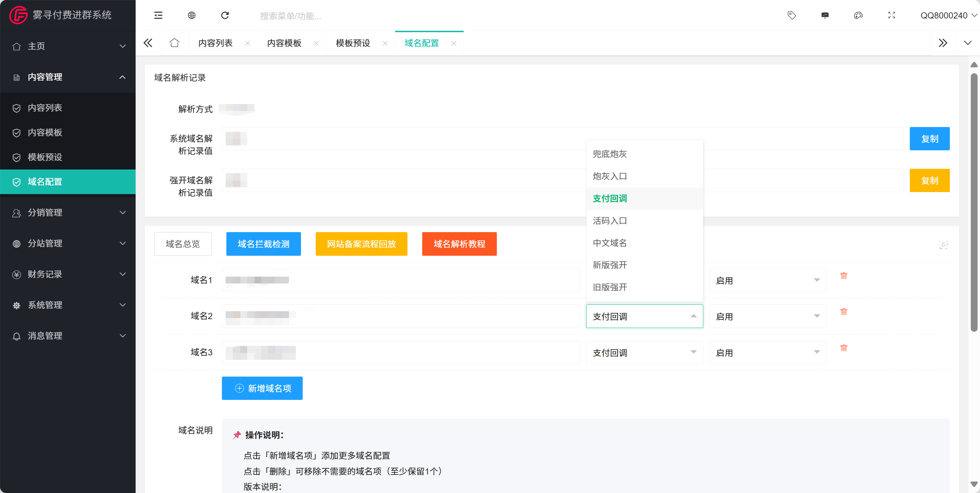Open 模板预设 in sidebar
This screenshot has height=493, width=980.
(x=68, y=157)
